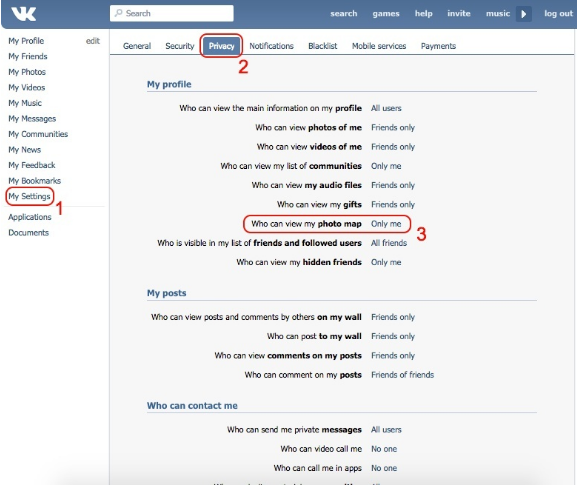Open 'All friends' setting for friends list
The height and width of the screenshot is (486, 577).
click(x=389, y=243)
